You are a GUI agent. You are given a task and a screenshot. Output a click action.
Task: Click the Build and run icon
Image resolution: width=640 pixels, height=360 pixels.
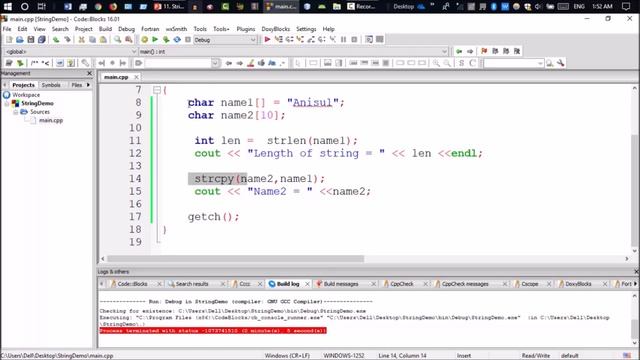166,40
